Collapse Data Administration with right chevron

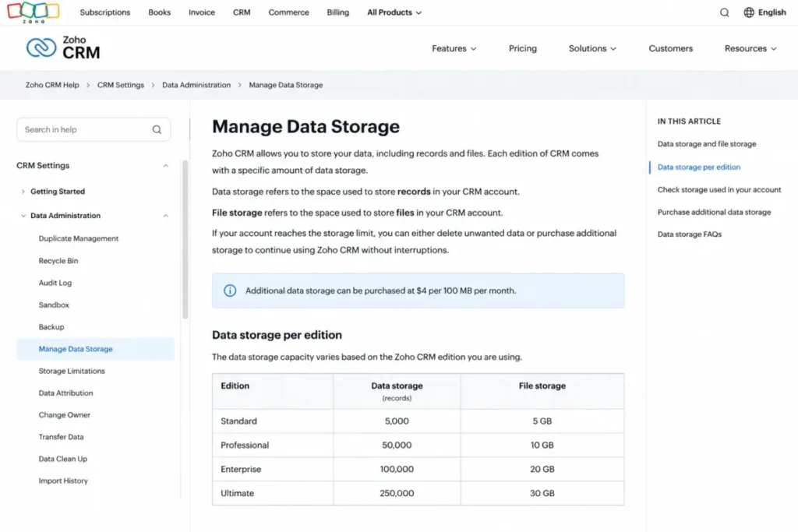165,216
